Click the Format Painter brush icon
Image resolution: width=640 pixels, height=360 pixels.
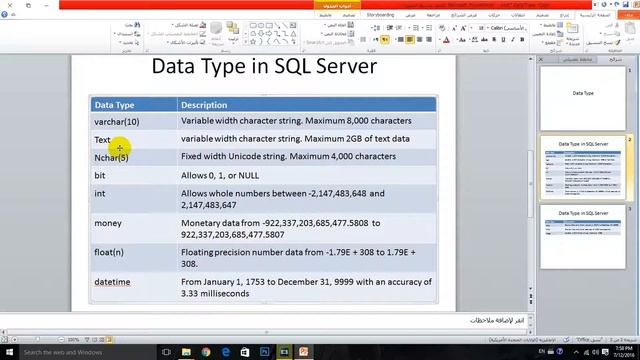(618, 42)
